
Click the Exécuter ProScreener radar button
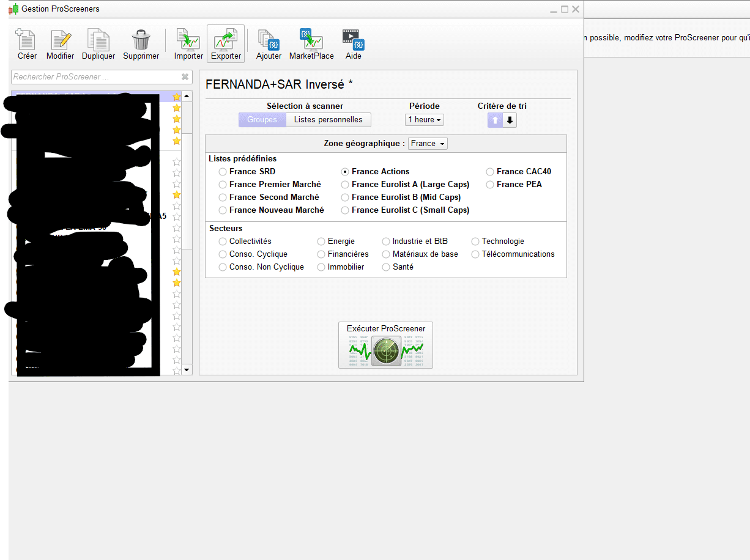pos(385,345)
